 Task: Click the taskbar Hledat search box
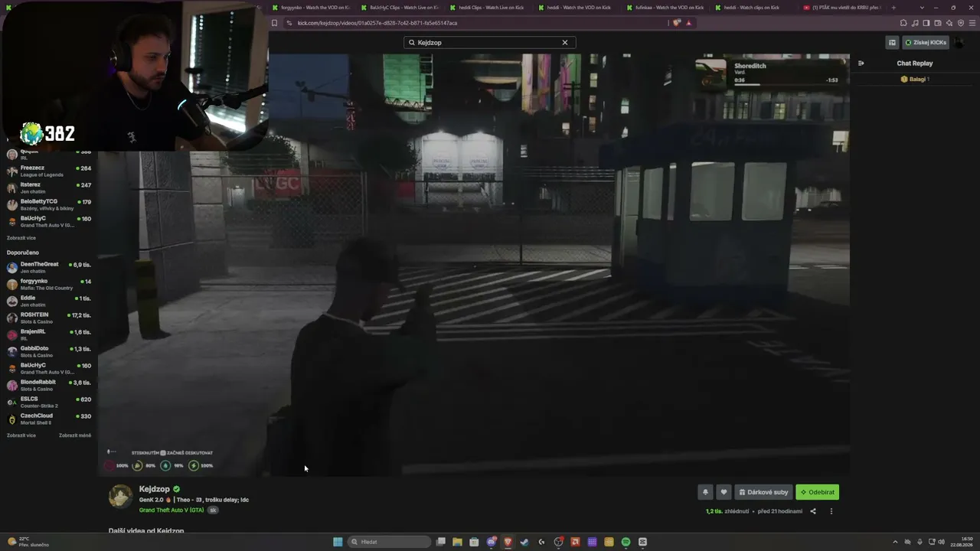click(390, 542)
